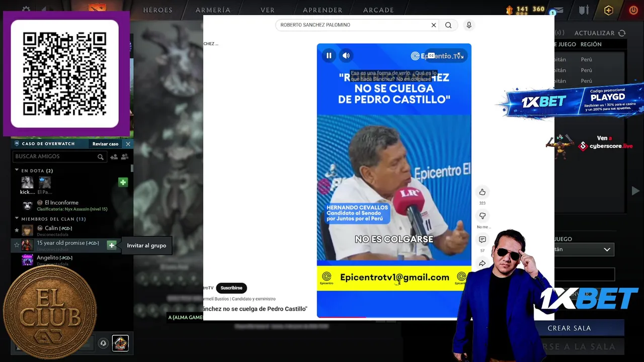644x362 pixels.
Task: Collapse the MIEMBROS DEL CLAN section
Action: tap(17, 219)
